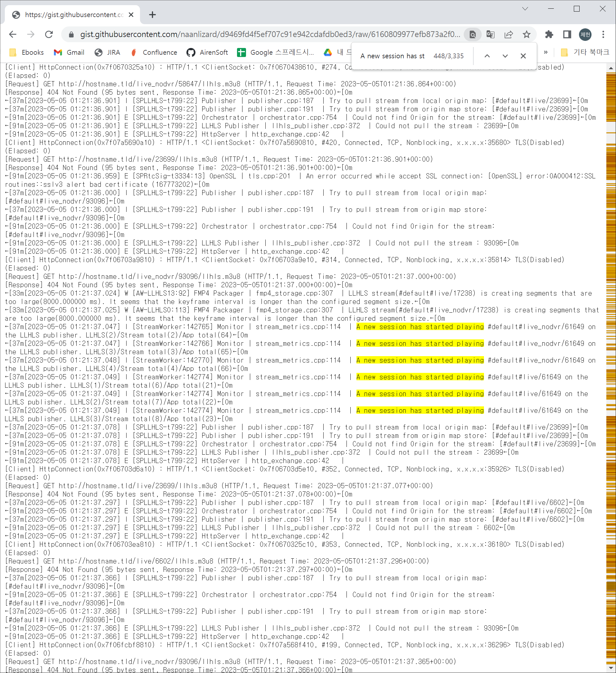
Task: Open the Google Translate icon in the address bar
Action: coord(490,34)
